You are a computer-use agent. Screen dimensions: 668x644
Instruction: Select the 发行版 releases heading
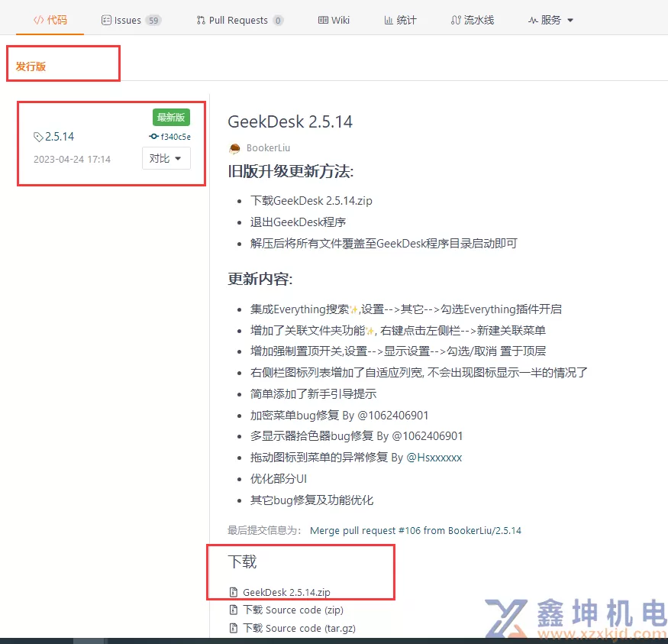coord(31,66)
